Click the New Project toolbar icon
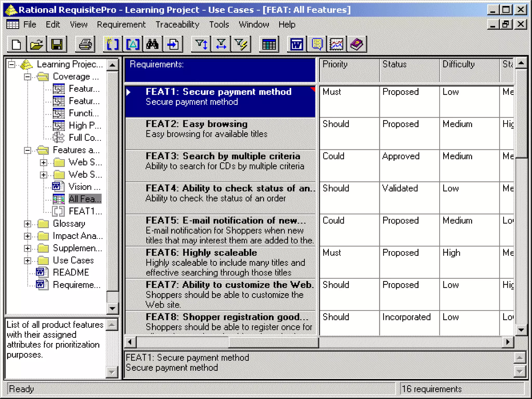Image resolution: width=532 pixels, height=399 pixels. tap(17, 44)
